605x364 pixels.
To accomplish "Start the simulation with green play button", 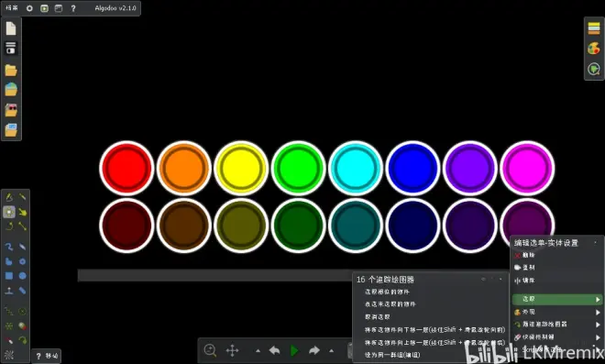I will [294, 350].
